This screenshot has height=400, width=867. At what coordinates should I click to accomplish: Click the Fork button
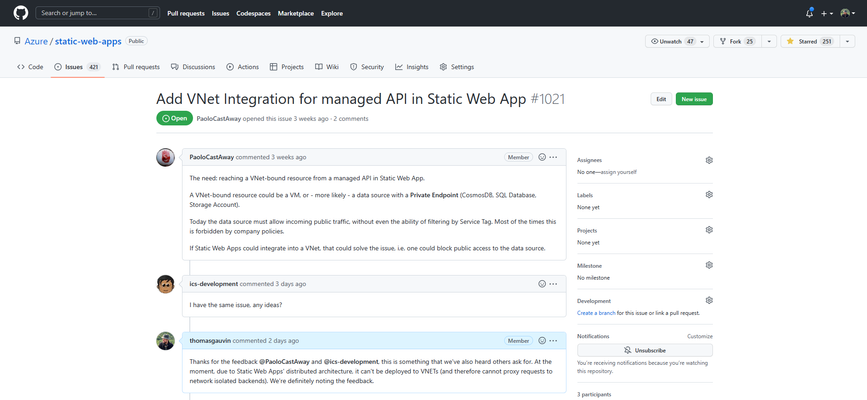click(738, 41)
